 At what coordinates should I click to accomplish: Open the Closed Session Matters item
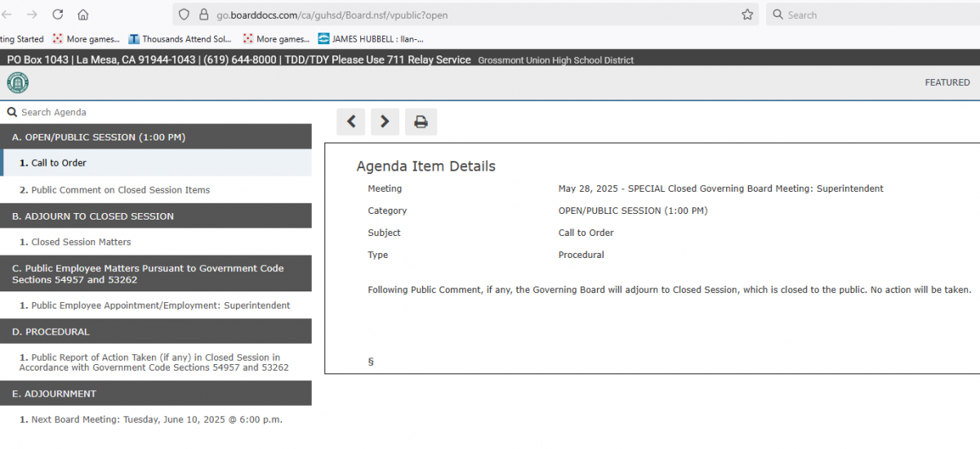coord(81,242)
